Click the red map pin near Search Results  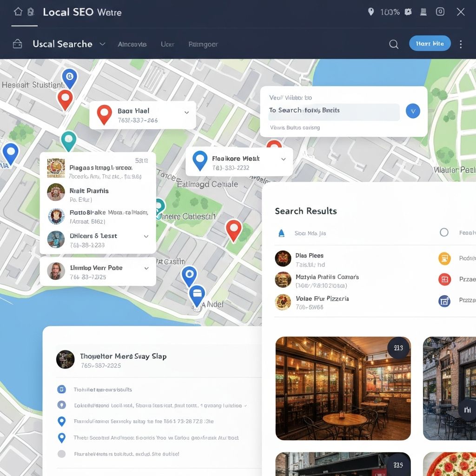coord(233,231)
